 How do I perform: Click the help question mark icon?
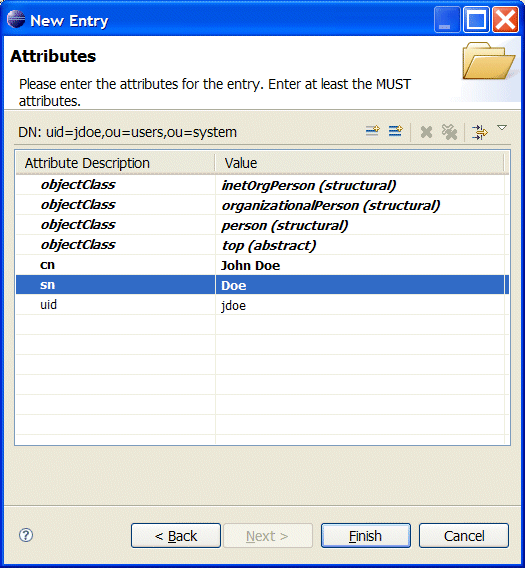pyautogui.click(x=26, y=535)
